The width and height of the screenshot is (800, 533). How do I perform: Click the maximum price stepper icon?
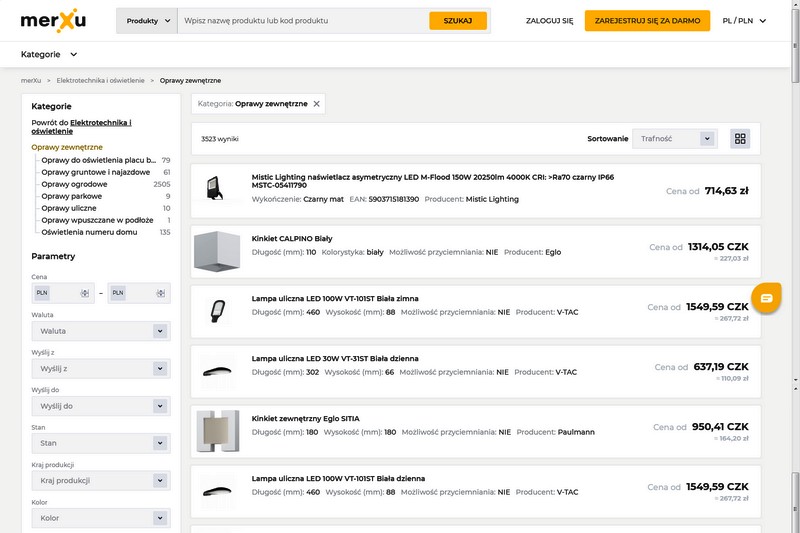tap(161, 293)
